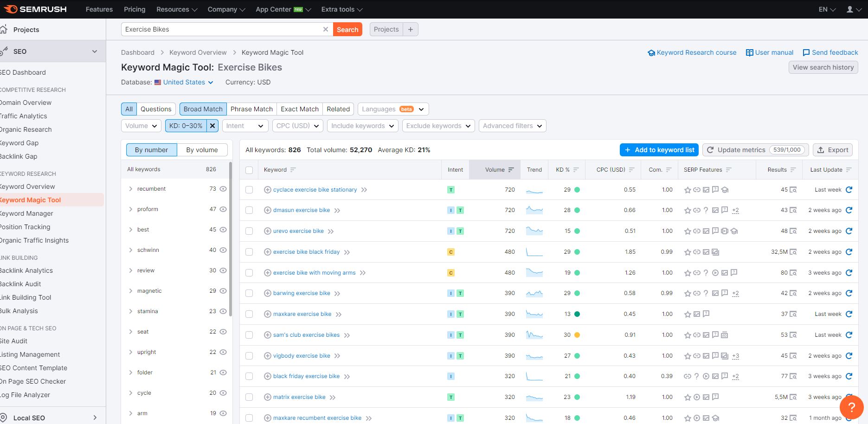Open details arrows for sam's club exercise bikes
This screenshot has height=424, width=868.
[x=347, y=335]
